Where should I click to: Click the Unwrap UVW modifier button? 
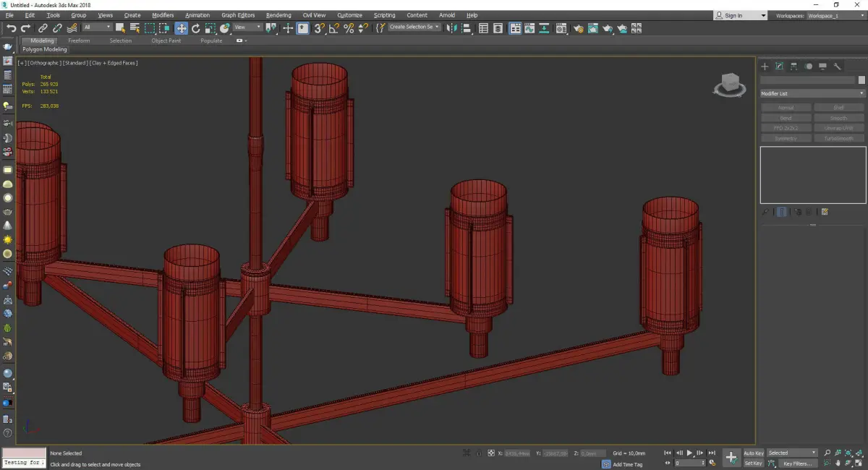pos(838,128)
